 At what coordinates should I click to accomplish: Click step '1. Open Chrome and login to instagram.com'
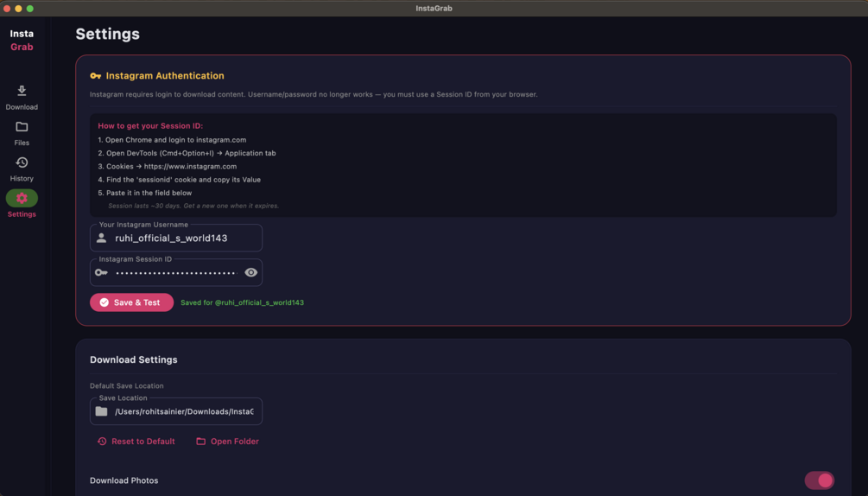point(172,140)
